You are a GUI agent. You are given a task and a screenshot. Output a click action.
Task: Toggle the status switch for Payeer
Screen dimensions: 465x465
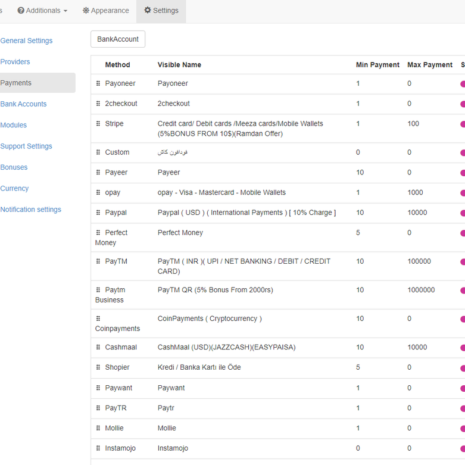point(463,173)
